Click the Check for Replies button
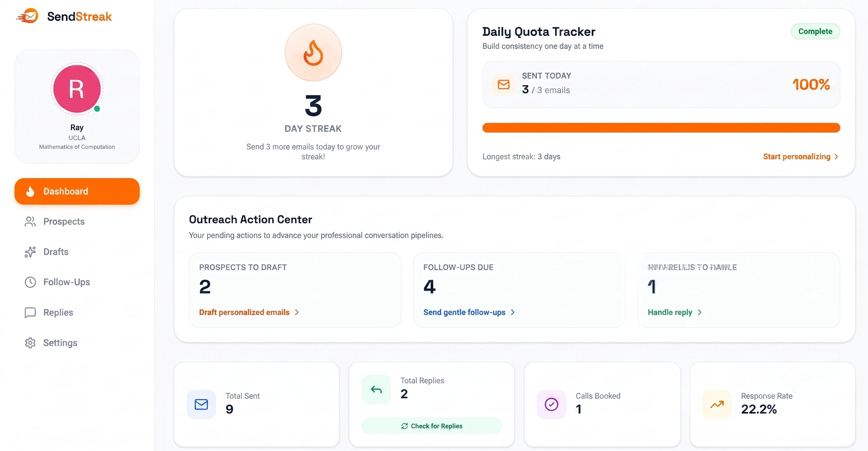Image resolution: width=868 pixels, height=451 pixels. [432, 426]
